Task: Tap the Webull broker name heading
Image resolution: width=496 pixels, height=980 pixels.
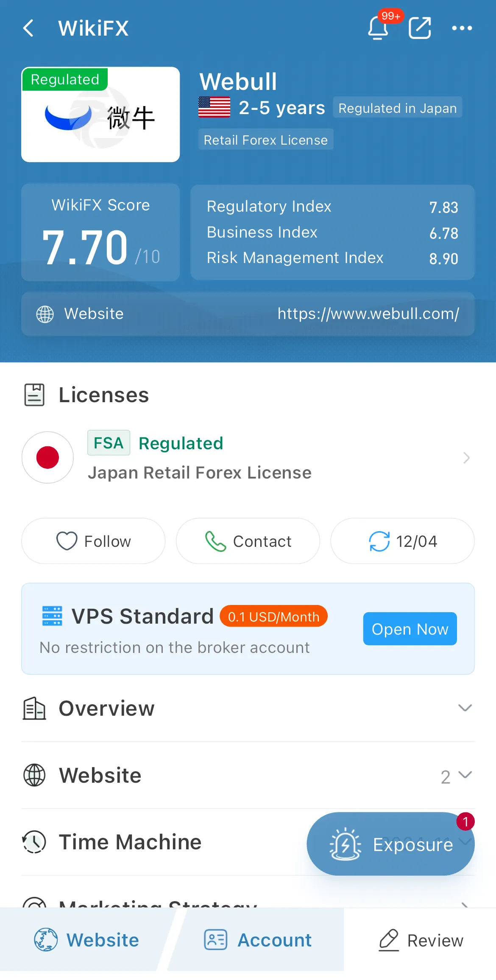Action: [238, 81]
